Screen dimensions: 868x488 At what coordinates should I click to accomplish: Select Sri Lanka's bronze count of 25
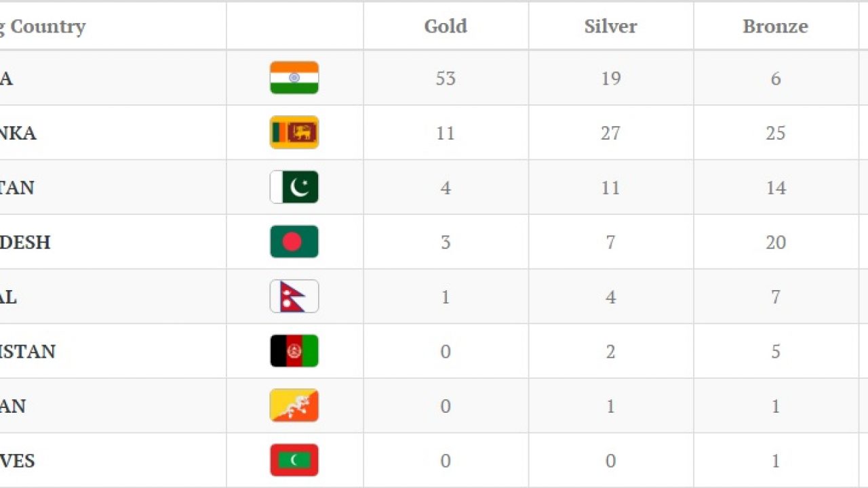[775, 133]
